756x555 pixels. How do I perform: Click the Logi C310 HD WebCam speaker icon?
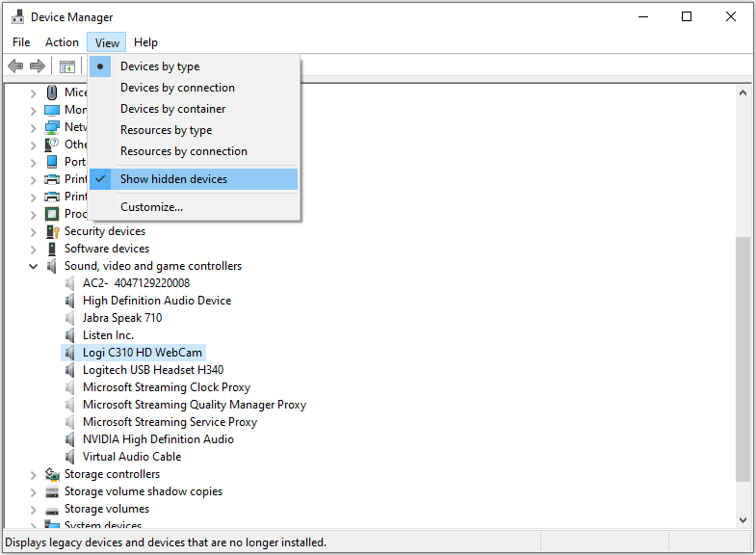70,353
